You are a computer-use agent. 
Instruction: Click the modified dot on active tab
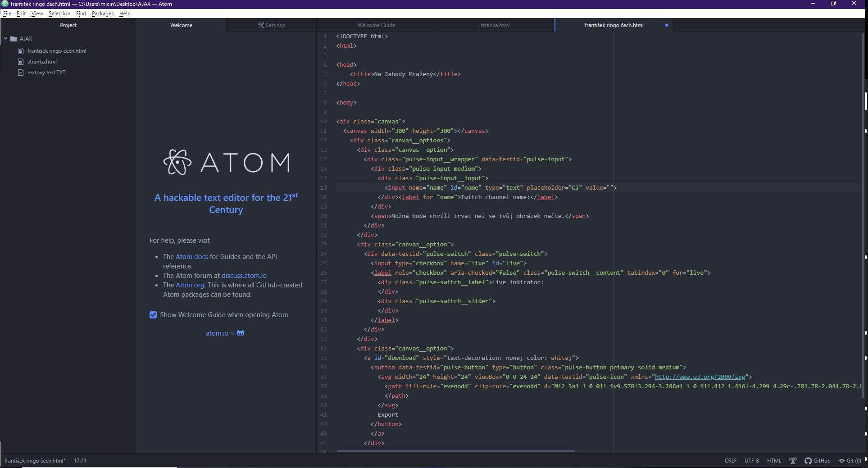(x=667, y=25)
